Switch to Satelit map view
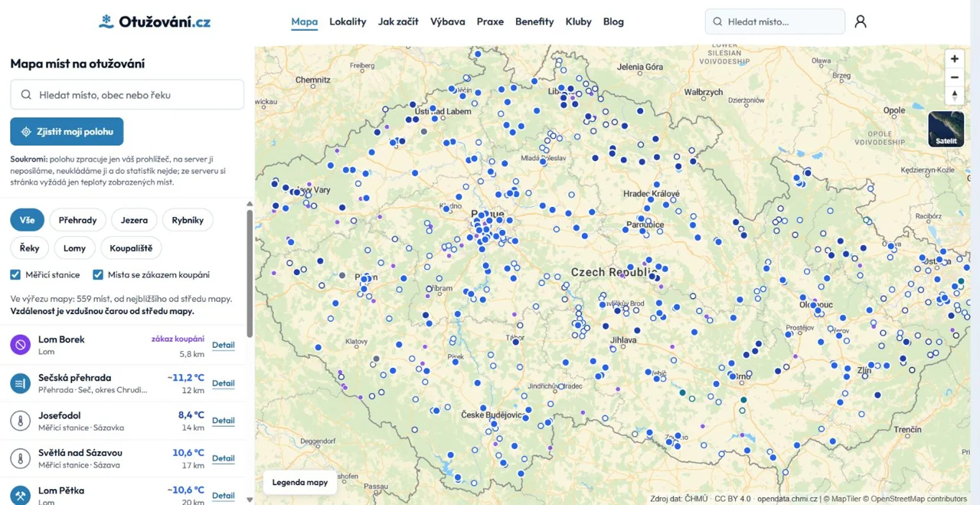Viewport: 980px width, 505px height. pos(946,129)
